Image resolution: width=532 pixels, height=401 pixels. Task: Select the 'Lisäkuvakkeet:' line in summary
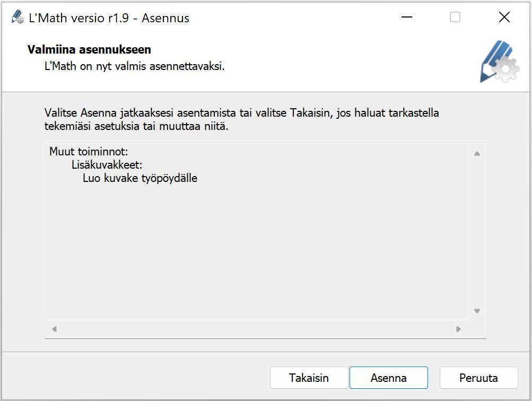pyautogui.click(x=107, y=165)
